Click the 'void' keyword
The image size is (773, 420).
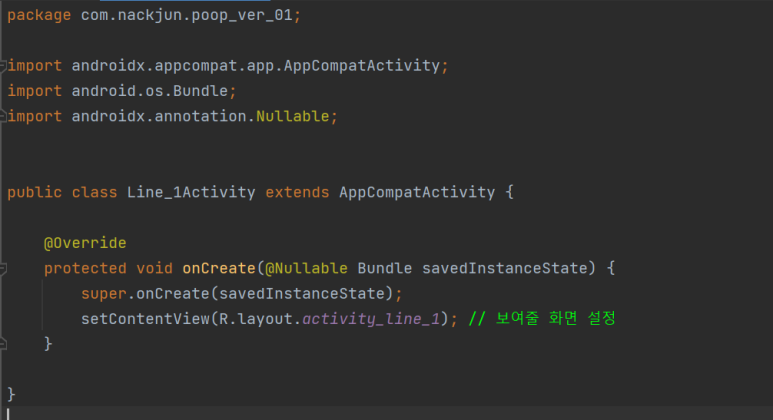(154, 268)
